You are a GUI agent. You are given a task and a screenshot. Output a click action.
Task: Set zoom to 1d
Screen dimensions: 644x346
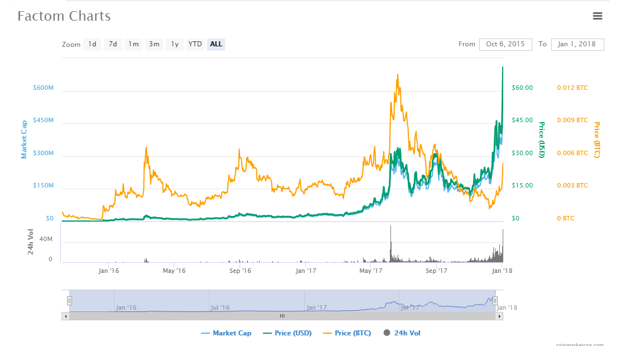[x=92, y=44]
